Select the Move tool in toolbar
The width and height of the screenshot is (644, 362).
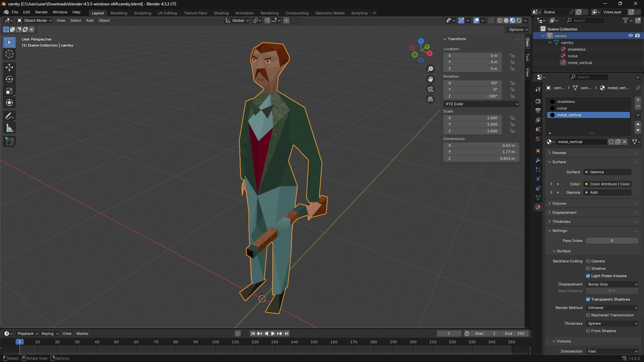9,67
